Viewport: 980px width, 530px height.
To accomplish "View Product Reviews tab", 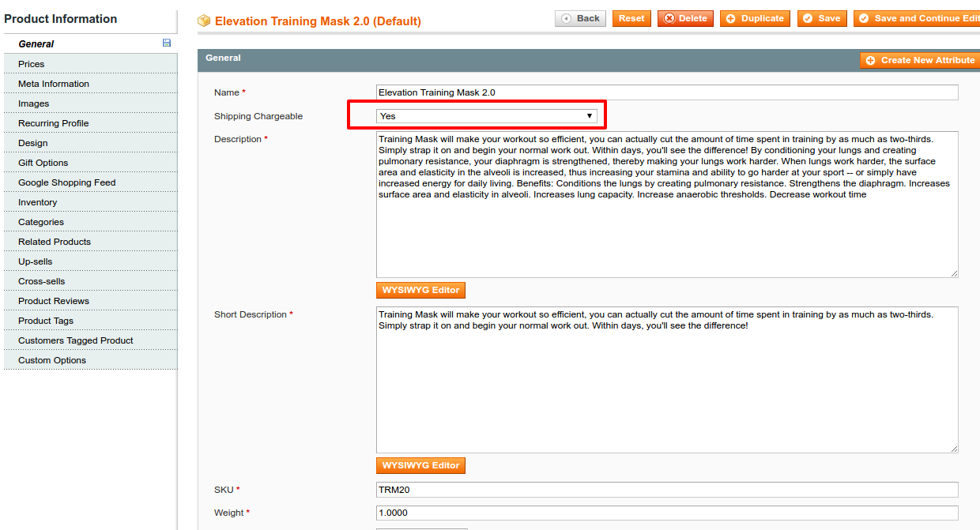I will coord(90,301).
